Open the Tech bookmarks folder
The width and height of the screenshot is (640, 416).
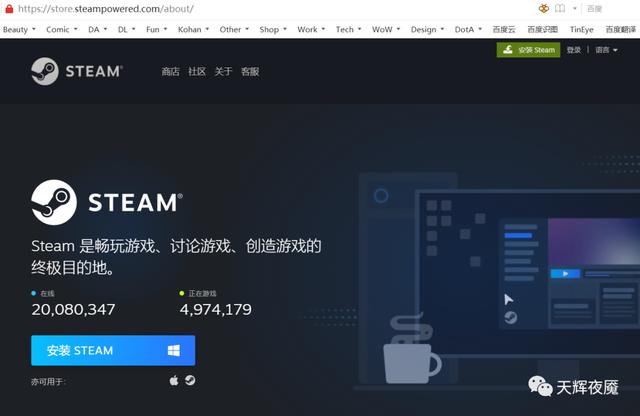click(349, 29)
